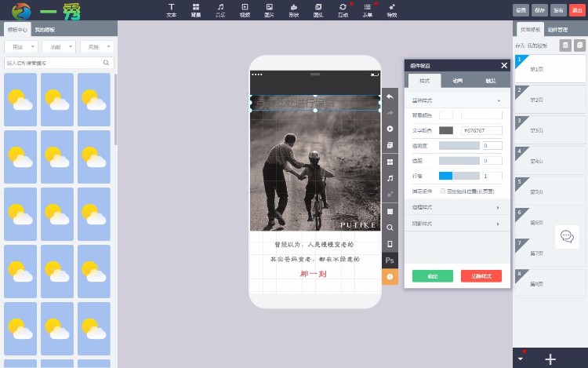Close the component settings dialog

tap(504, 66)
